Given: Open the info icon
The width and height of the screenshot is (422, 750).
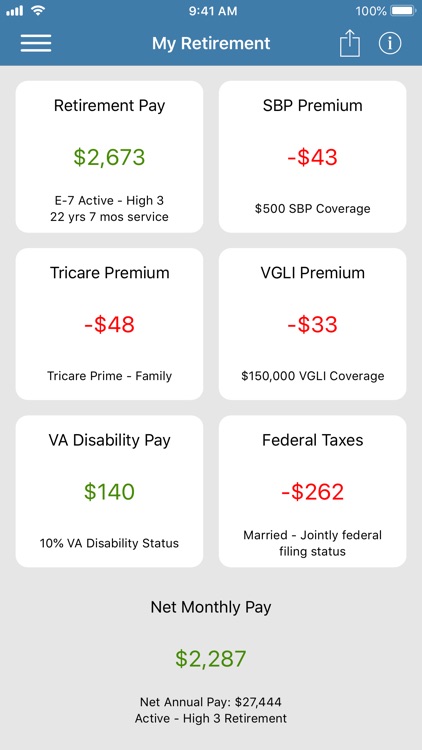Looking at the screenshot, I should [390, 44].
